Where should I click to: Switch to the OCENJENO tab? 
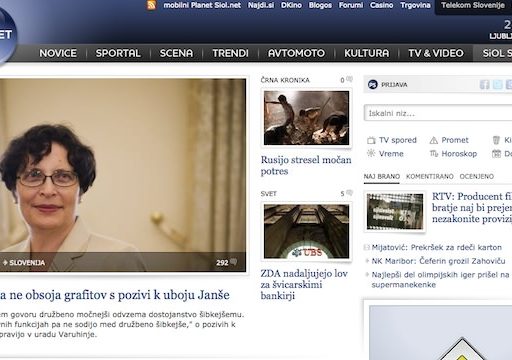tap(477, 176)
